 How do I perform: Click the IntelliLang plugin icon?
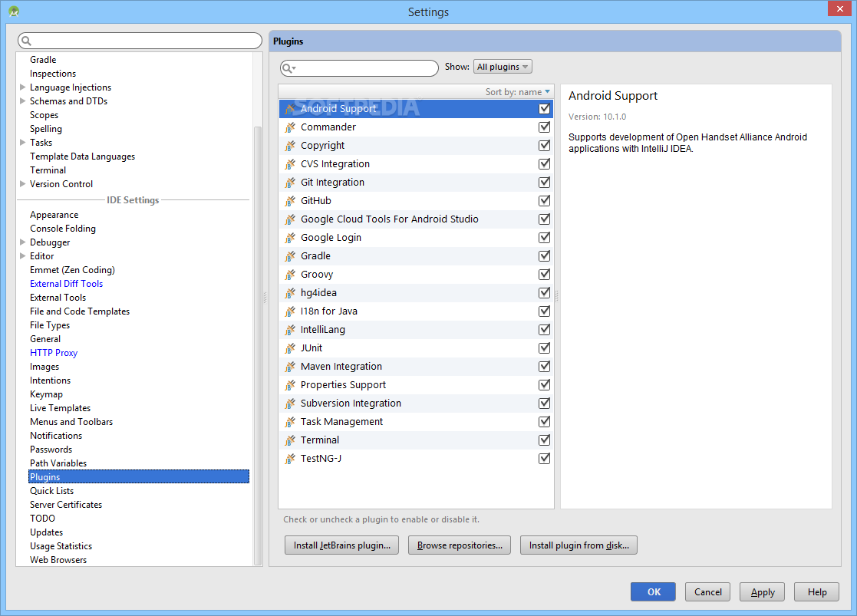[x=290, y=330]
